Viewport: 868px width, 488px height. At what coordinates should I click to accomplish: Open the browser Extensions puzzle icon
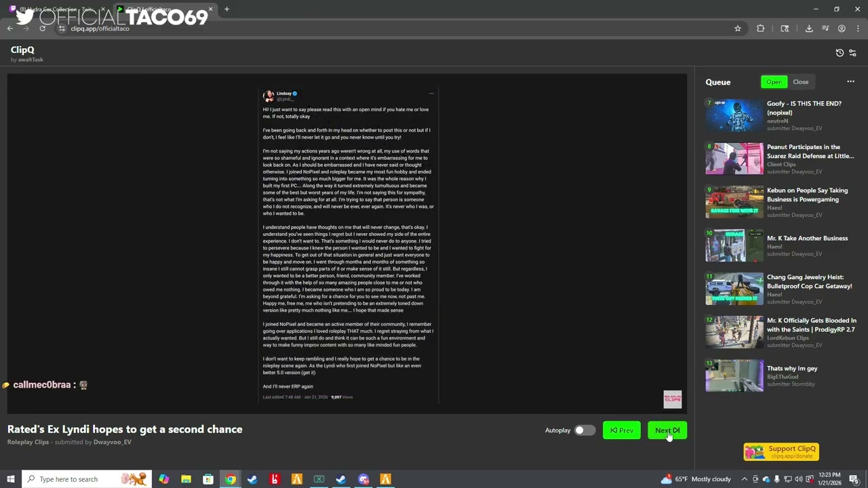(760, 28)
